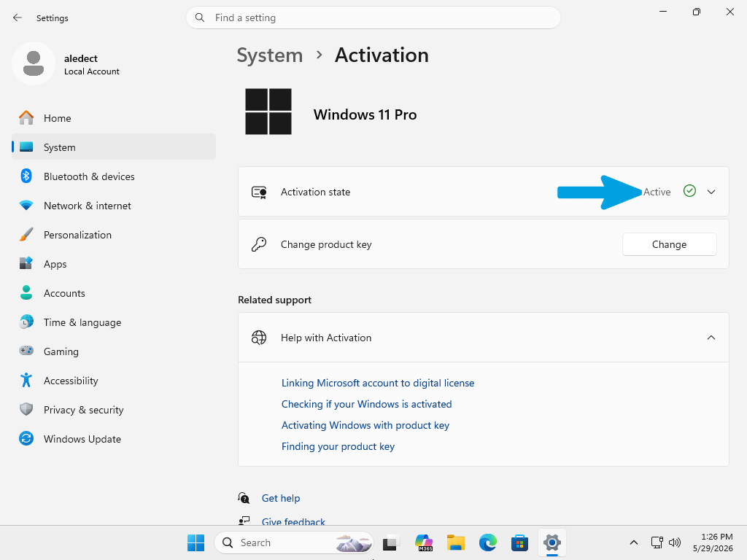Open Task View from the taskbar
This screenshot has width=747, height=560.
tap(391, 542)
